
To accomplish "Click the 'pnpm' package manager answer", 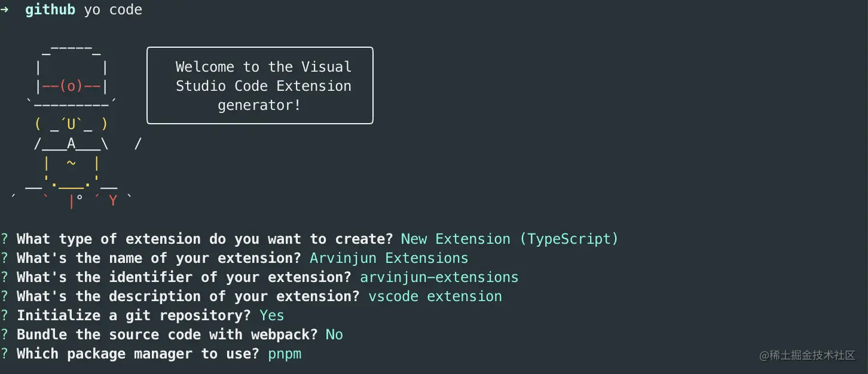I will point(285,354).
